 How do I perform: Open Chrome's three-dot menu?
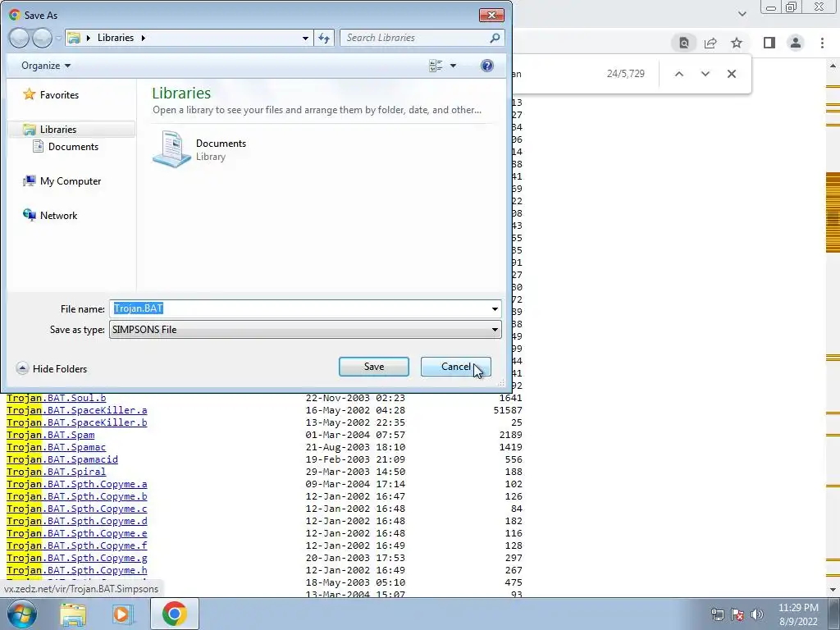pyautogui.click(x=822, y=43)
